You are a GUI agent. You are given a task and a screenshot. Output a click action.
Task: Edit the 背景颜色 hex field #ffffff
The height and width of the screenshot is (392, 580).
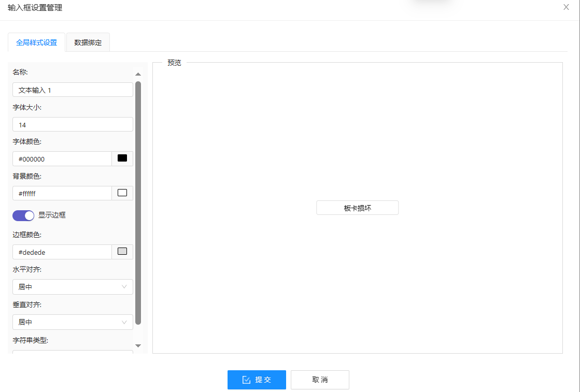point(62,193)
